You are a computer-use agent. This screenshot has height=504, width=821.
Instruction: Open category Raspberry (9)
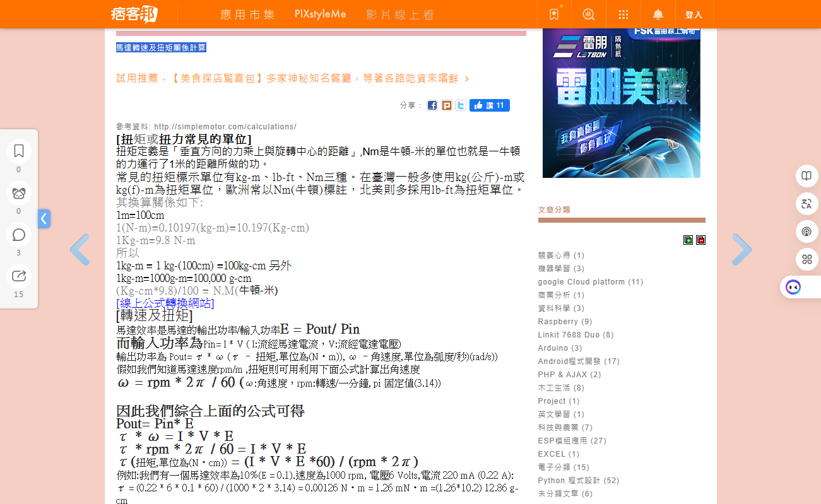click(565, 322)
